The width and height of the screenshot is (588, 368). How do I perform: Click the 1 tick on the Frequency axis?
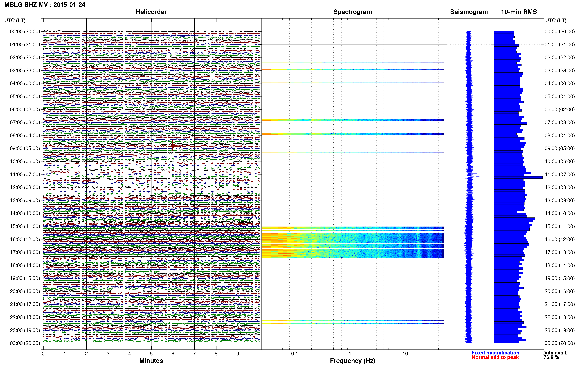click(x=350, y=354)
